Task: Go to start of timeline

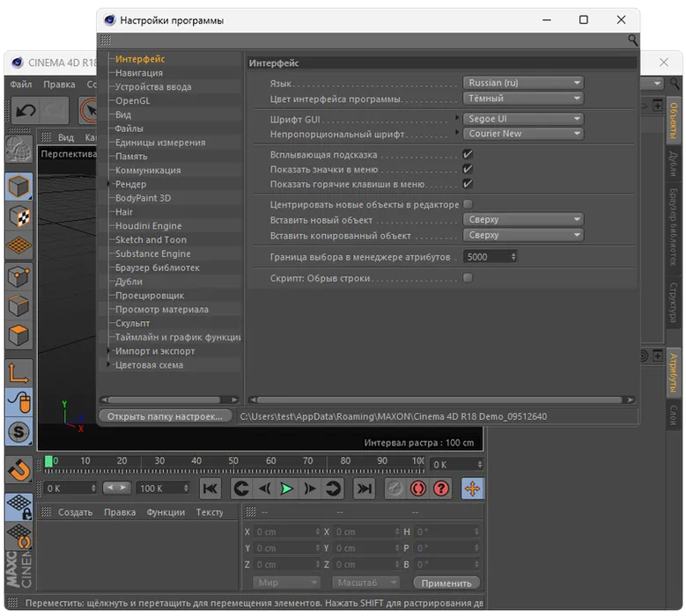Action: [210, 488]
